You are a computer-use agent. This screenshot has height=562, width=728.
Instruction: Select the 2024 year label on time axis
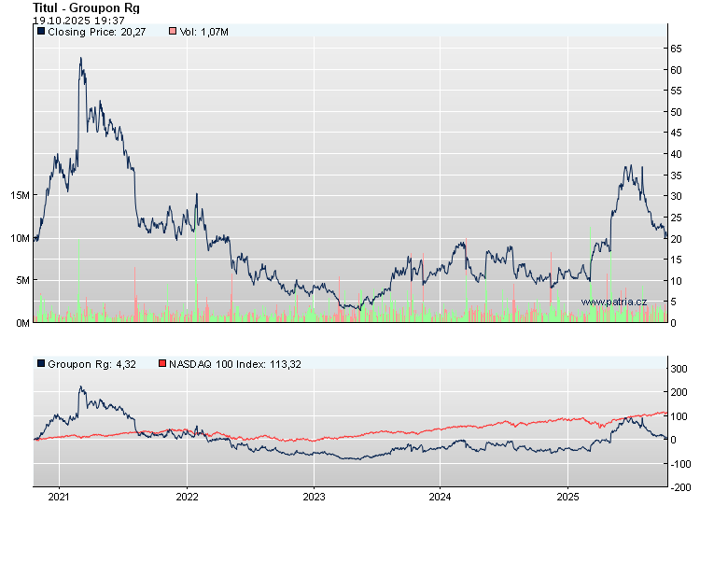441,496
